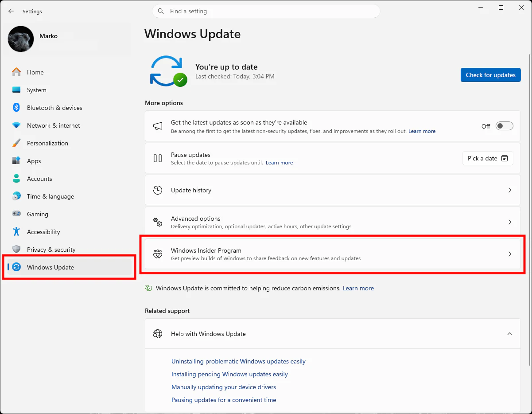This screenshot has height=414, width=532.
Task: Open Windows Insider Program chevron
Action: (x=510, y=254)
